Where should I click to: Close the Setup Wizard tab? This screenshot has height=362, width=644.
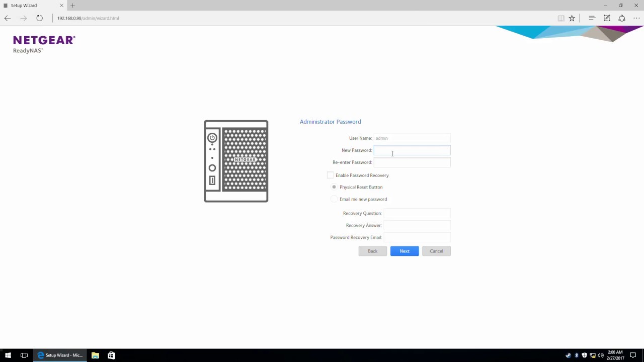[x=61, y=6]
